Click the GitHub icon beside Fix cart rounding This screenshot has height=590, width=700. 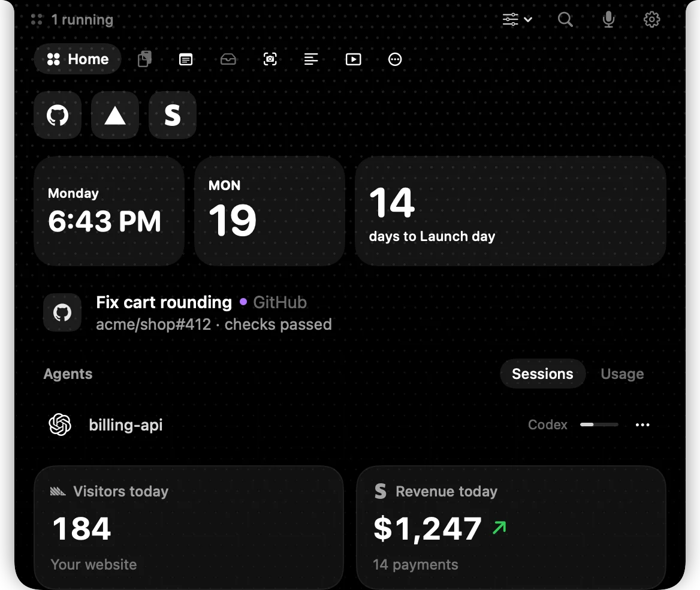[x=62, y=312]
